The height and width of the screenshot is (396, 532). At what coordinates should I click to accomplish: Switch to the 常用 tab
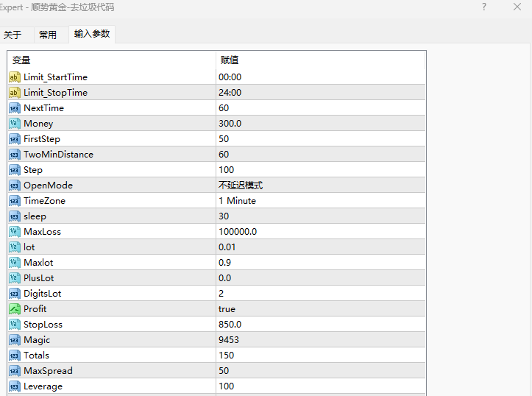[48, 35]
